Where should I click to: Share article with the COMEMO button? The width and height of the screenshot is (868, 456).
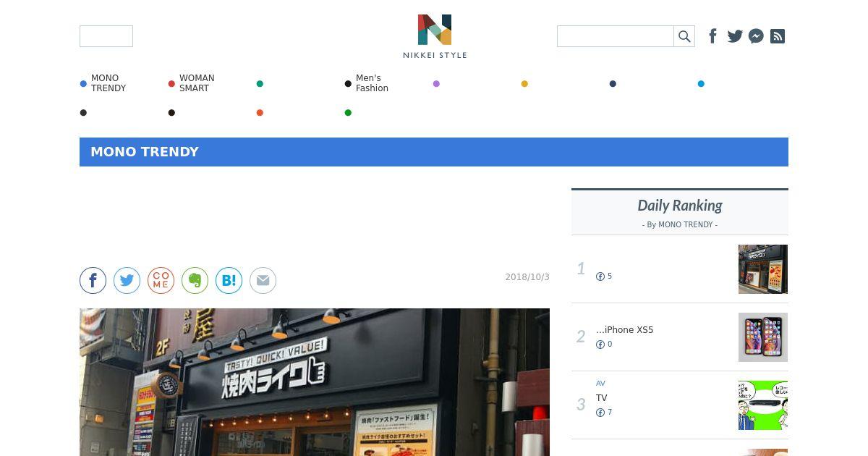pyautogui.click(x=161, y=280)
